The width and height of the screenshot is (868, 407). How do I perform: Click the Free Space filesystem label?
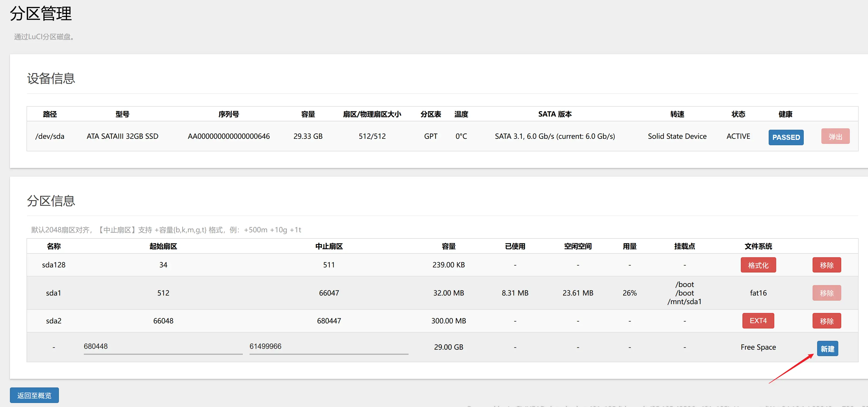coord(758,347)
